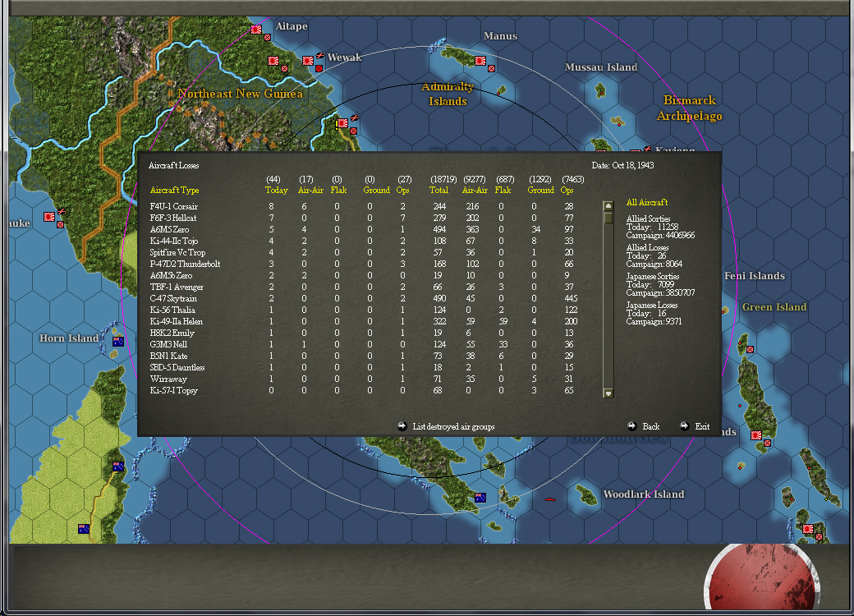
Task: Click the scrollbar thumb in the losses list
Action: [608, 218]
